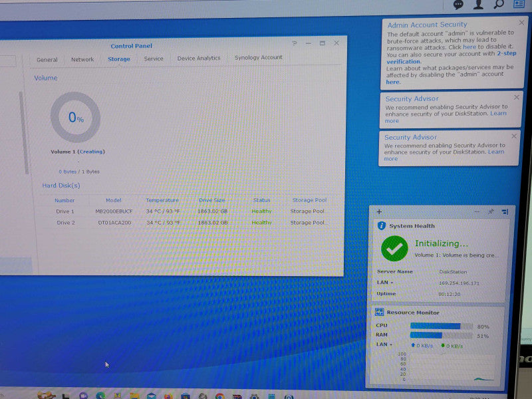Click model DT01ACA200 cell
532x399 pixels.
pos(114,223)
